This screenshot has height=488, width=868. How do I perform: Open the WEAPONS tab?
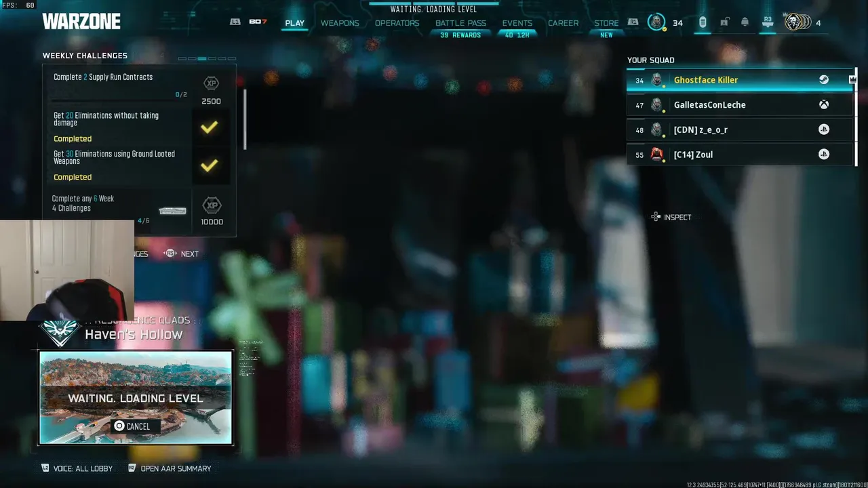[x=340, y=23]
